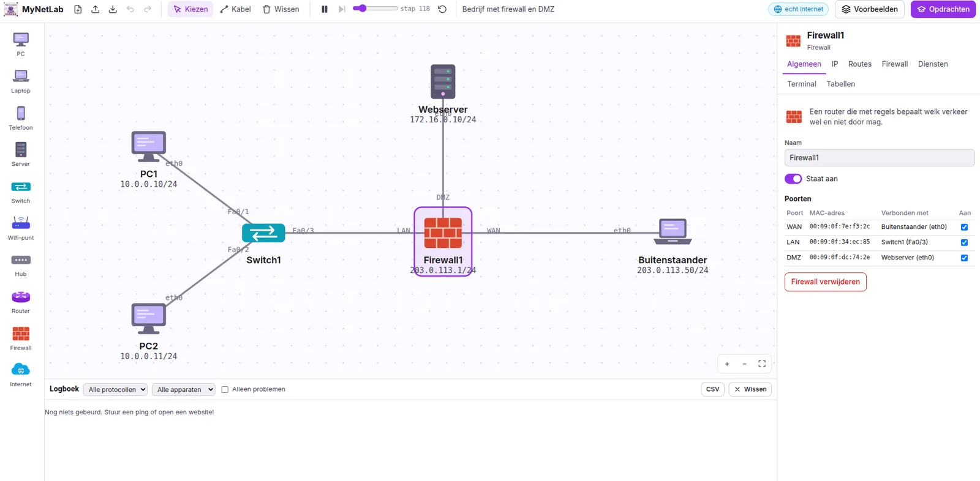Select the PC device in the sidebar
This screenshot has width=980, height=481.
[x=21, y=44]
